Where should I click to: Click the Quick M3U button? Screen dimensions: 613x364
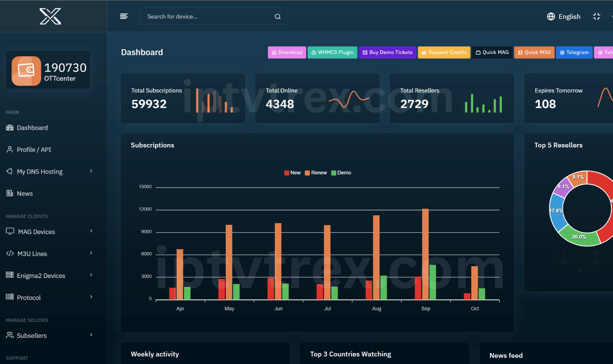click(x=534, y=52)
